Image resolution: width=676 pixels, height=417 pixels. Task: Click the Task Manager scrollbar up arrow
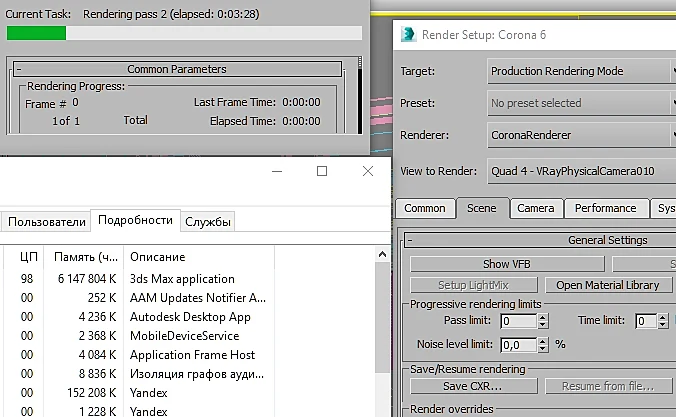pyautogui.click(x=382, y=254)
